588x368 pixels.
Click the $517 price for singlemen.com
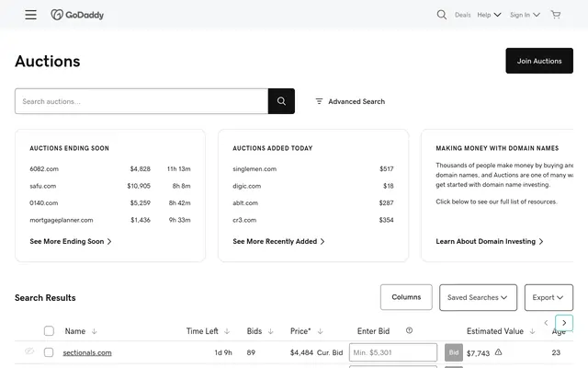click(x=386, y=169)
